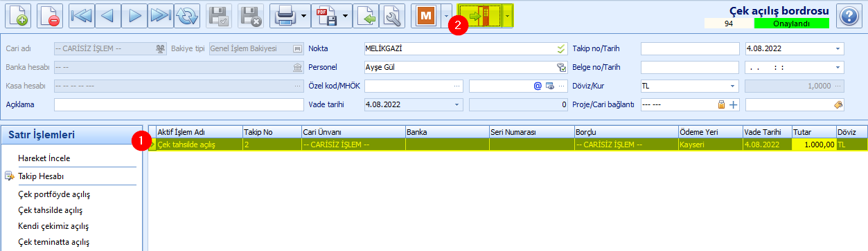Screen dimensions: 868x251
Task: Select Çek portföyde açılış in the side panel
Action: tap(54, 194)
